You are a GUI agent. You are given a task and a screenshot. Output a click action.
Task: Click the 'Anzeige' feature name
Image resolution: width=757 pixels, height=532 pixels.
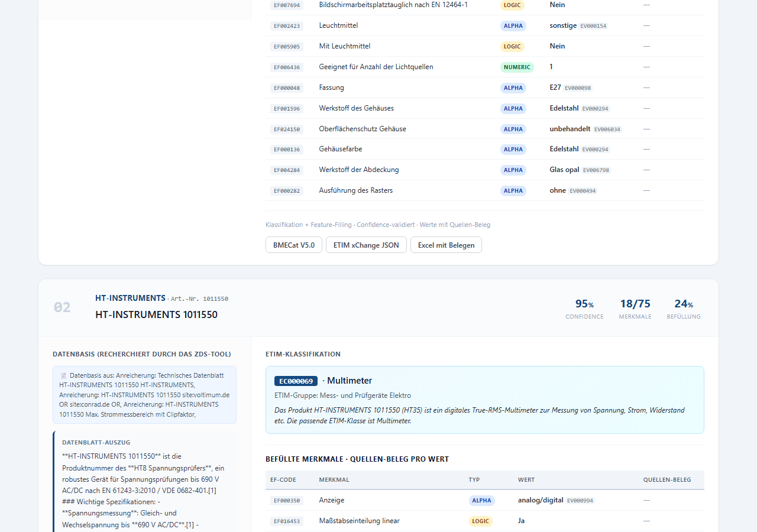coord(331,500)
